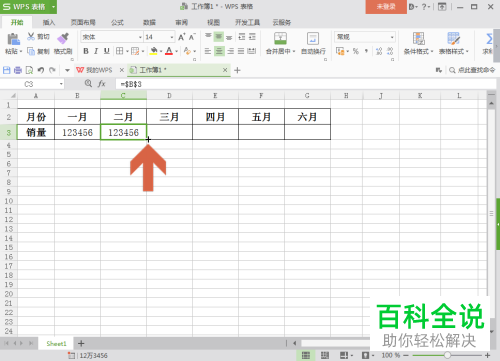The height and width of the screenshot is (361, 500).
Task: Click the Print icon in quick toolbar
Action: [18, 70]
